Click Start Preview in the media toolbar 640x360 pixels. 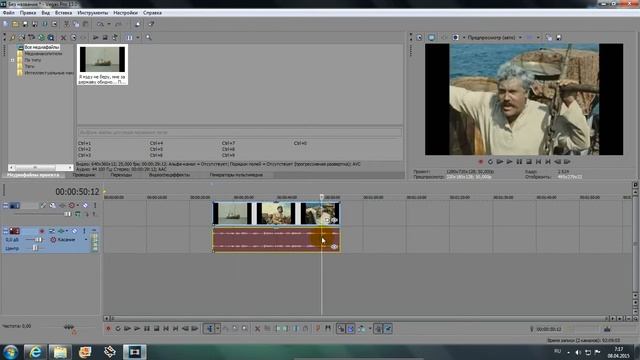click(96, 38)
